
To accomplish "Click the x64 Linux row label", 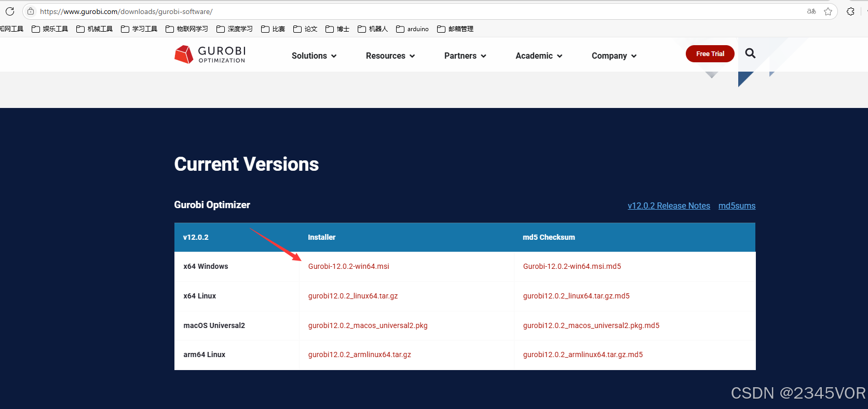I will (x=199, y=296).
